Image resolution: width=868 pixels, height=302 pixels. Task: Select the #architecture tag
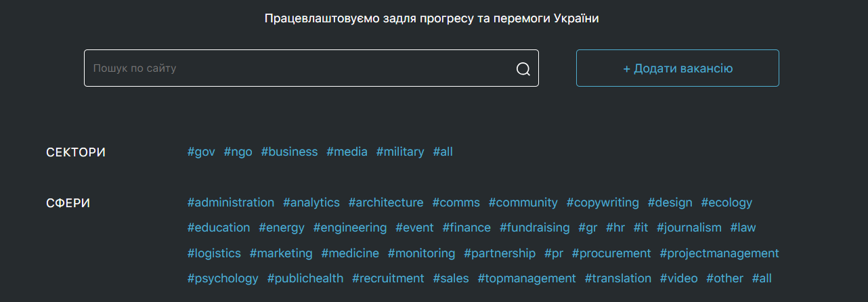pos(386,202)
